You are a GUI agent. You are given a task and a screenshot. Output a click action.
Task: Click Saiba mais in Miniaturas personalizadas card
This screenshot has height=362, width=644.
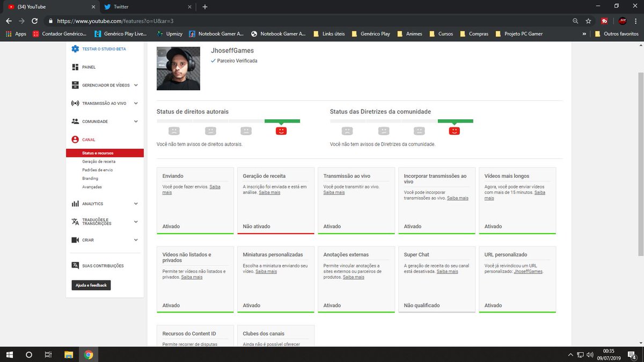pyautogui.click(x=266, y=271)
